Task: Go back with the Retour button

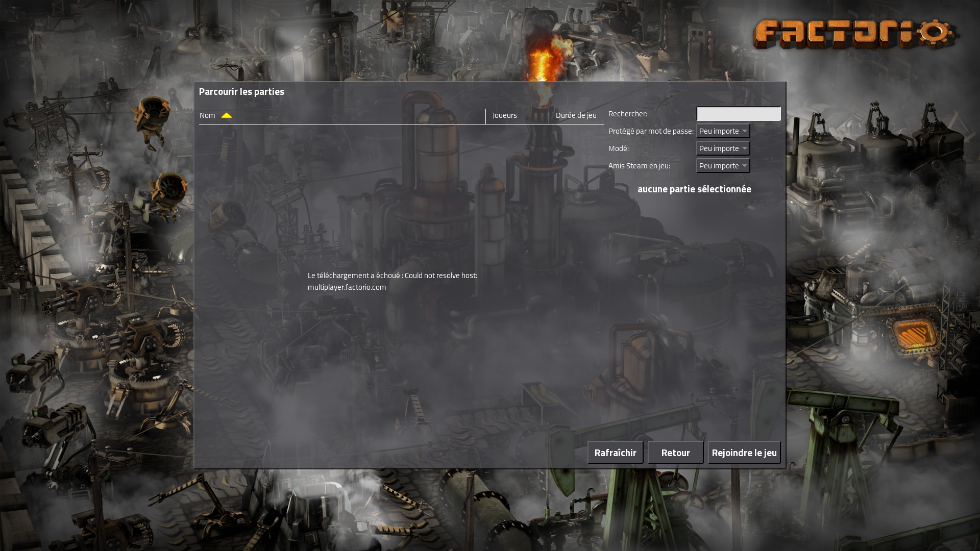Action: coord(675,453)
